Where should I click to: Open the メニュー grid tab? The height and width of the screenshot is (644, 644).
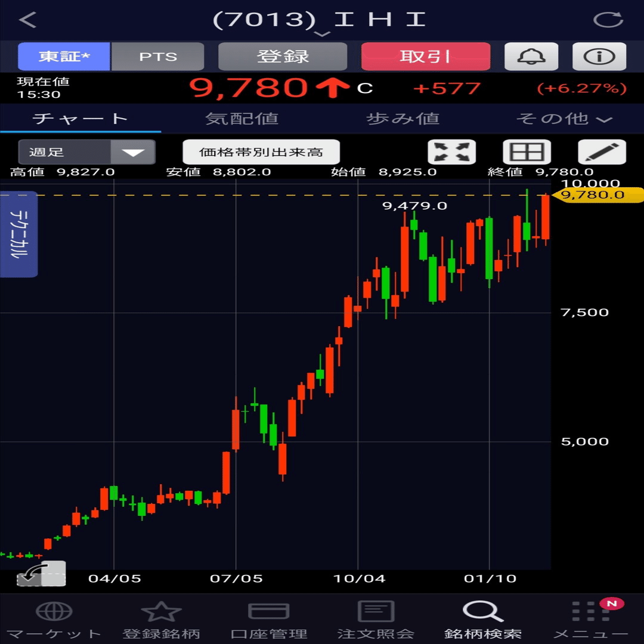click(590, 620)
